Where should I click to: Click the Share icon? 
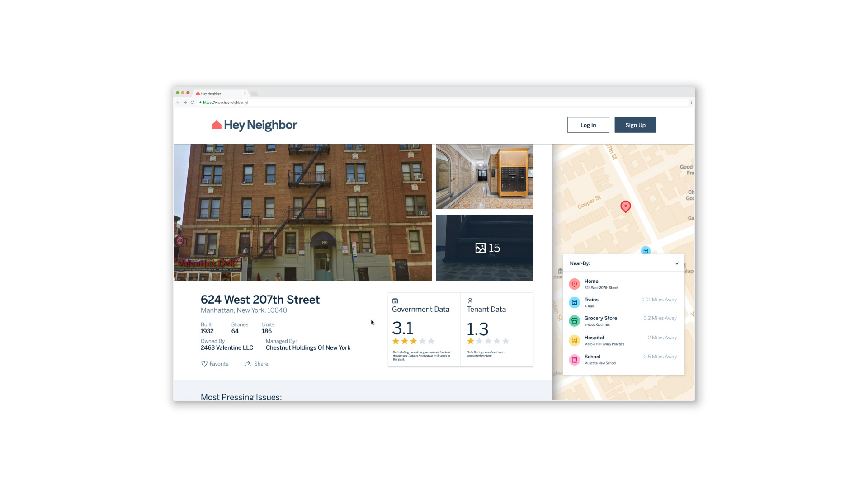click(248, 363)
